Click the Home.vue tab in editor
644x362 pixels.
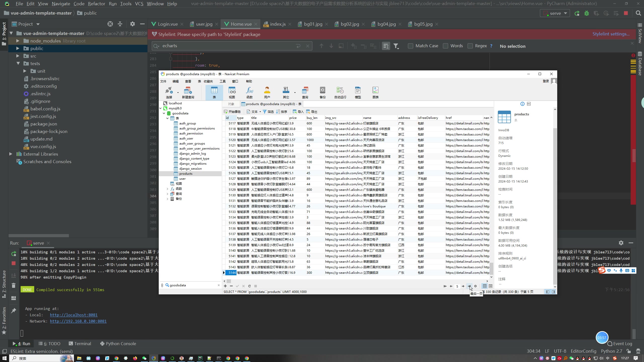point(241,24)
